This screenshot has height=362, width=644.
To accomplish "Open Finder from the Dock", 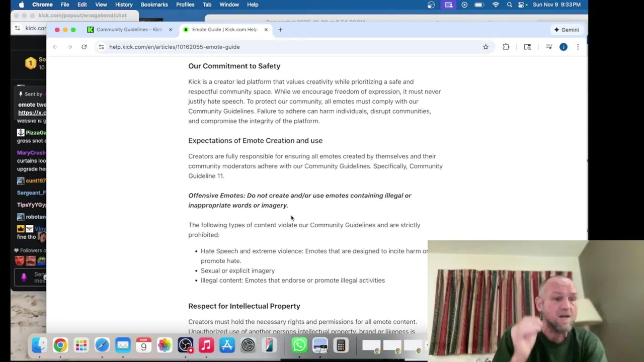I will coord(39,345).
